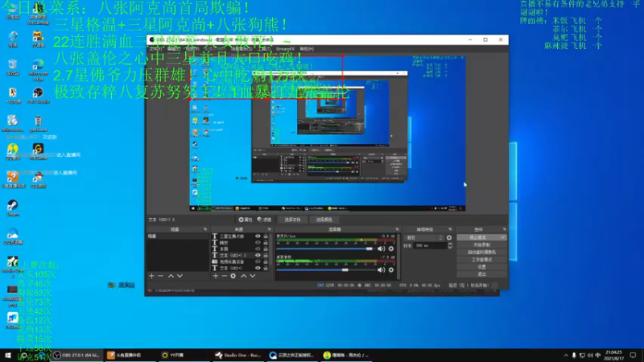Toggle lock on the second text source
The width and height of the screenshot is (644, 362).
[x=266, y=243]
